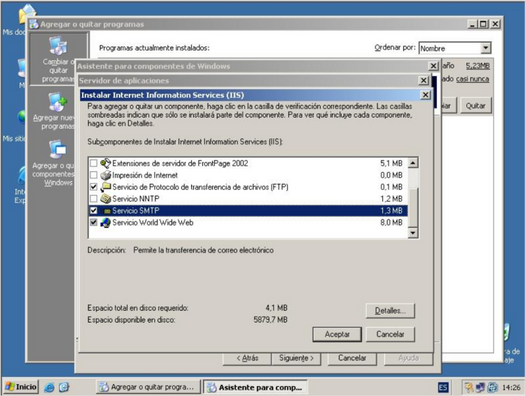525x396 pixels.
Task: Select the Impresión de Internet row text
Action: tap(145, 175)
